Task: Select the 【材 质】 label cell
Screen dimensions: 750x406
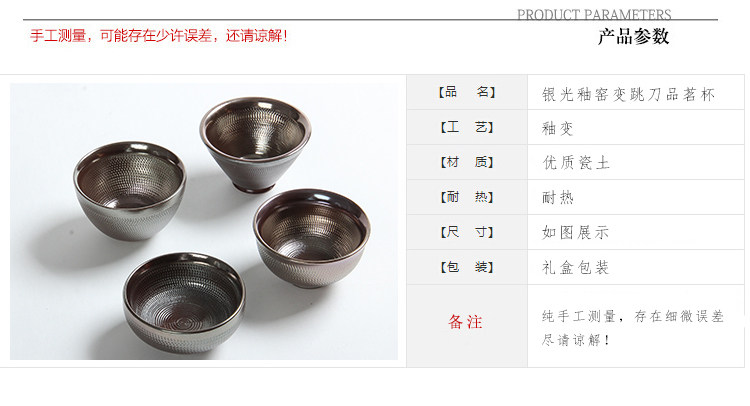Action: (x=467, y=162)
